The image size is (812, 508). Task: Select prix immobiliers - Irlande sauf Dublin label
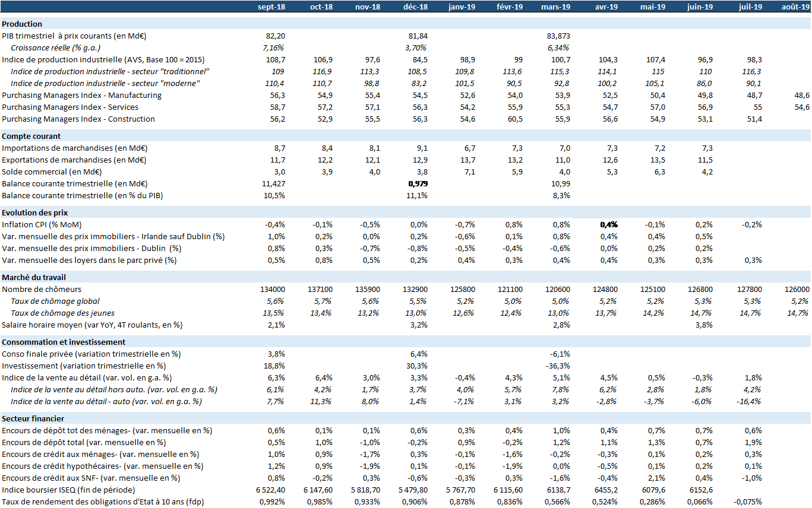[x=113, y=237]
